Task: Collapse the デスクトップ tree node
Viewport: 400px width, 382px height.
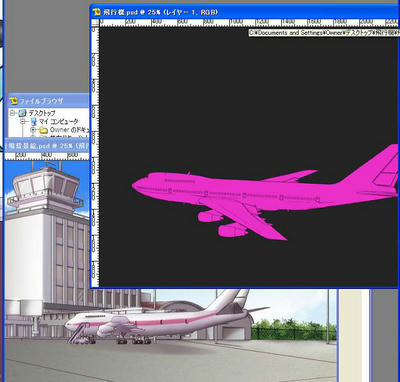Action: (13, 113)
